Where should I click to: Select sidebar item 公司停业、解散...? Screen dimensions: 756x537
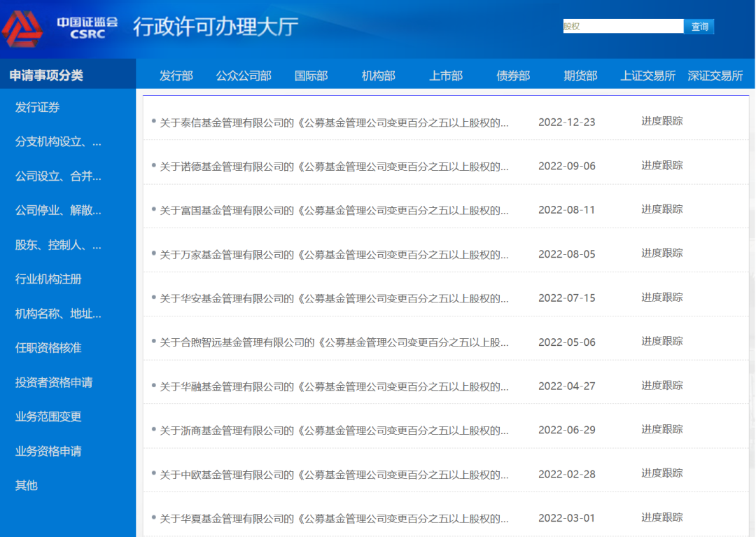coord(58,210)
